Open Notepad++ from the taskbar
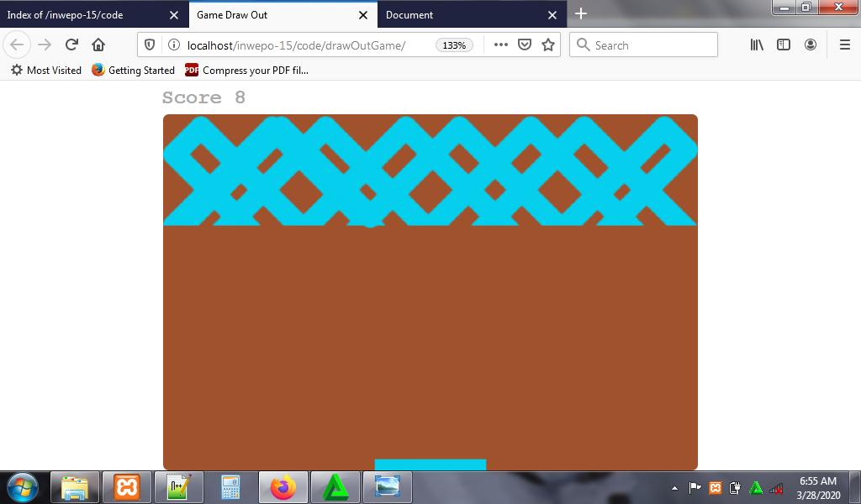This screenshot has width=861, height=504. pyautogui.click(x=179, y=487)
